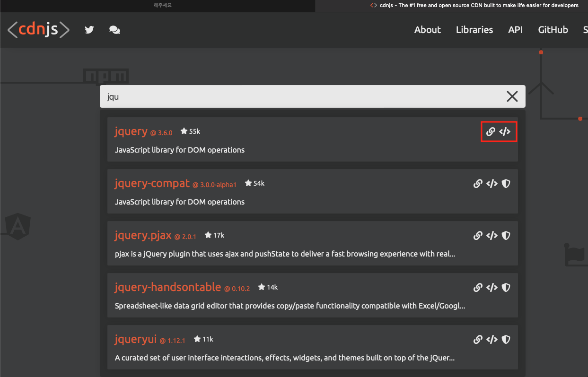Screen dimensions: 588x377
Task: Click jquery-compat version 3.0.0-alpha1 text
Action: (x=214, y=185)
